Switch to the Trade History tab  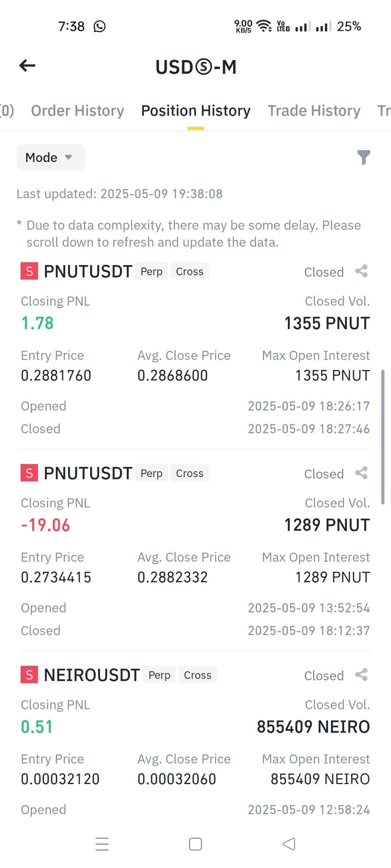pyautogui.click(x=314, y=111)
